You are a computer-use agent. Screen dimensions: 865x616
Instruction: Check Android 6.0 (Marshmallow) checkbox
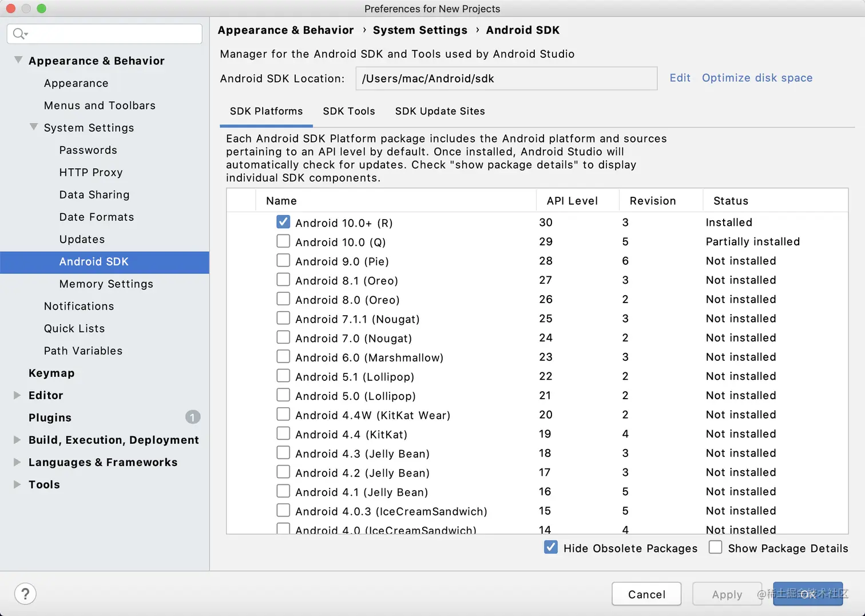coord(283,356)
